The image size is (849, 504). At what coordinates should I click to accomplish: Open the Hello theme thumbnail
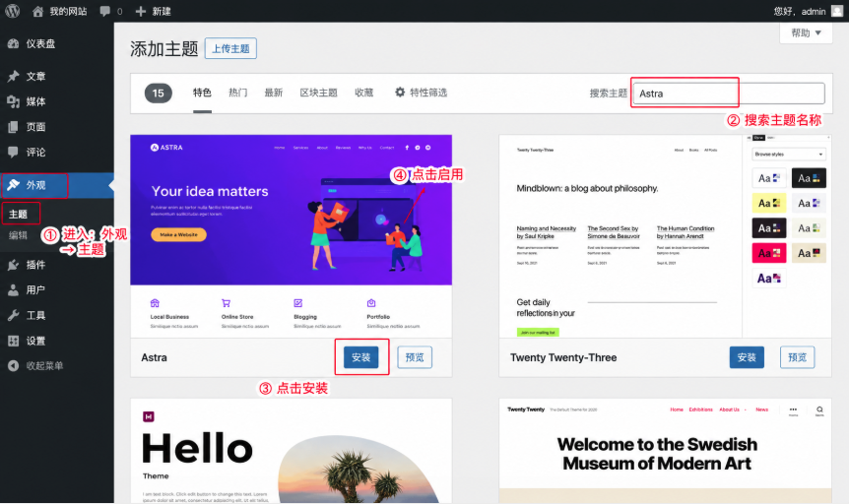(292, 451)
